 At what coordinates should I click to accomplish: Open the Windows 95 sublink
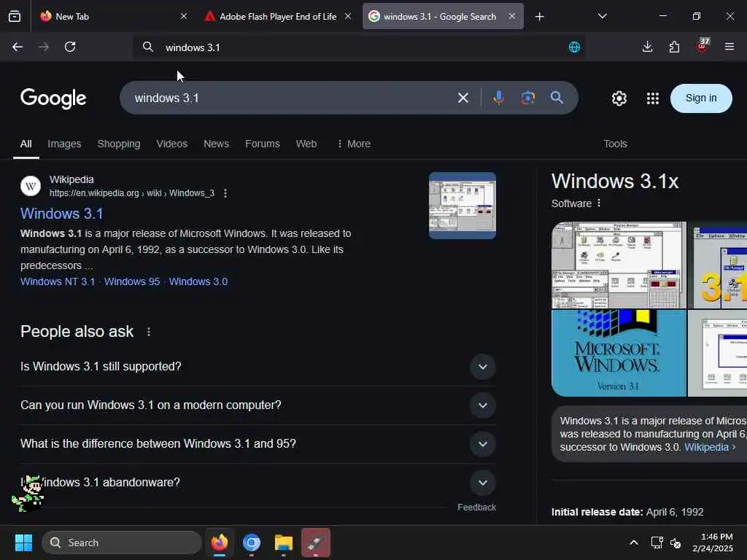[132, 281]
